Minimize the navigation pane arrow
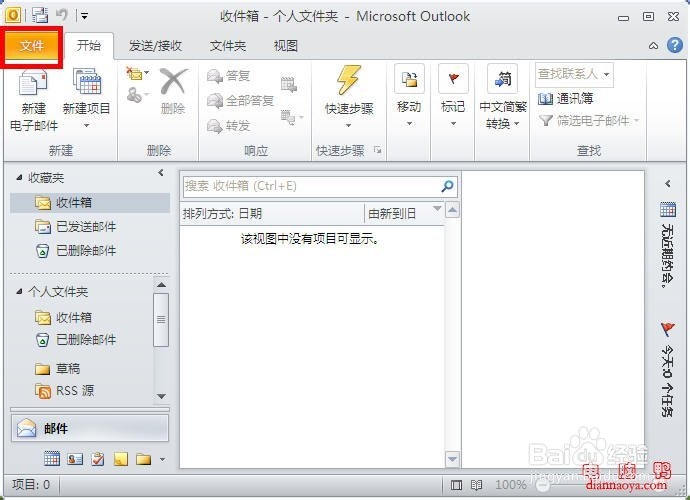This screenshot has width=690, height=500. (161, 173)
